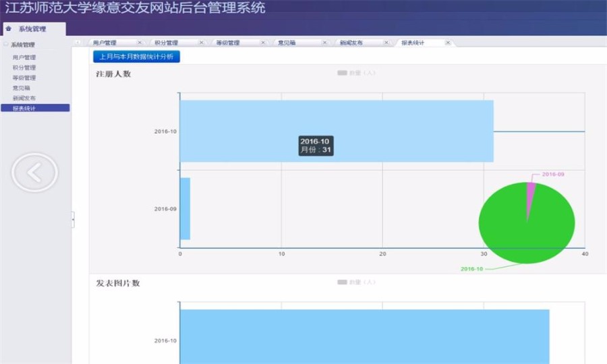Switch to the 用户管理 tab
The height and width of the screenshot is (364, 607).
click(105, 42)
